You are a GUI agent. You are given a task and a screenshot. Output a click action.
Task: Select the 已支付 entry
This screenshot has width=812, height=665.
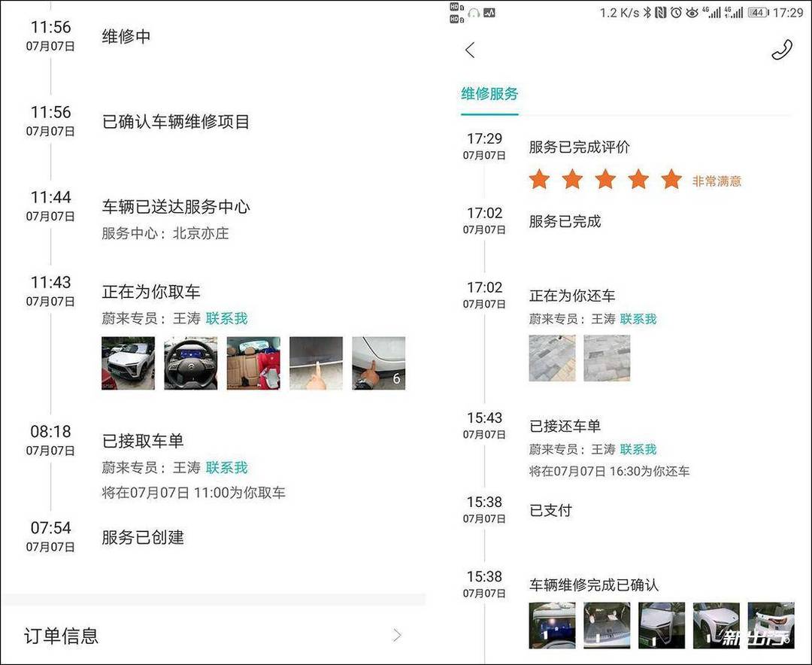(x=550, y=510)
